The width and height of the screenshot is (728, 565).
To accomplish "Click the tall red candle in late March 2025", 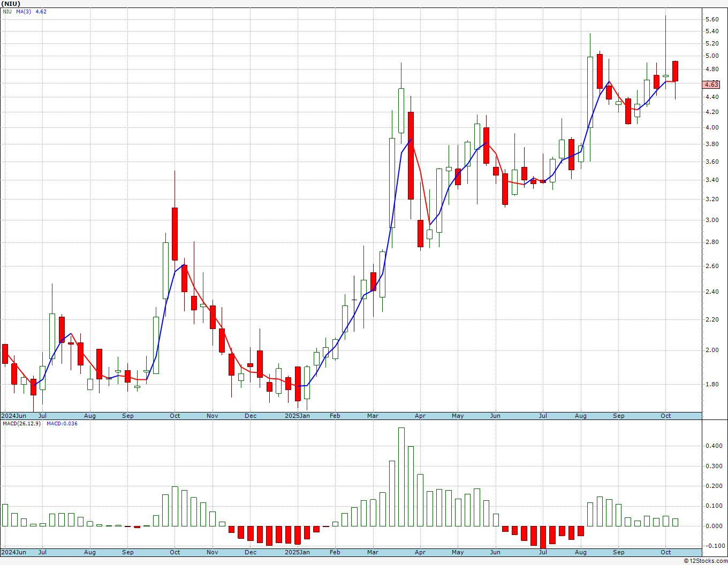I will 411,156.
